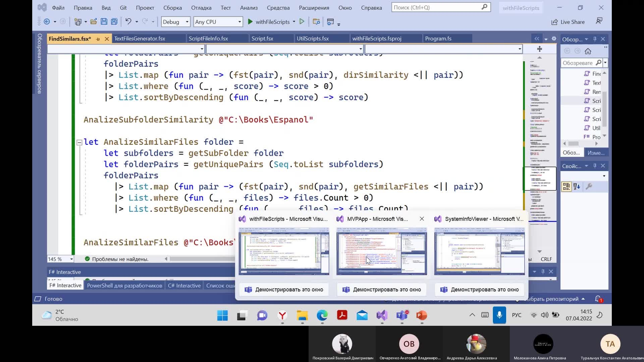Click the Teams microphone icon in the tray
Image resolution: width=644 pixels, height=362 pixels.
(499, 315)
